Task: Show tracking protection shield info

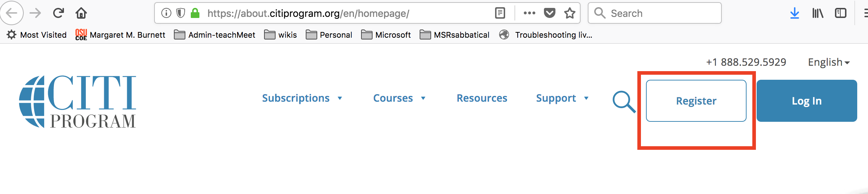Action: click(181, 13)
